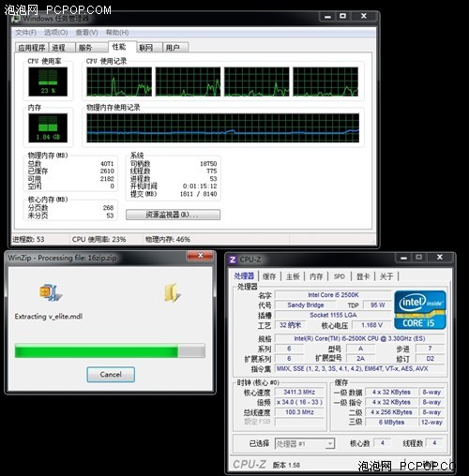Click the Intel Core i5 logo badge
This screenshot has height=476, width=469.
point(420,310)
